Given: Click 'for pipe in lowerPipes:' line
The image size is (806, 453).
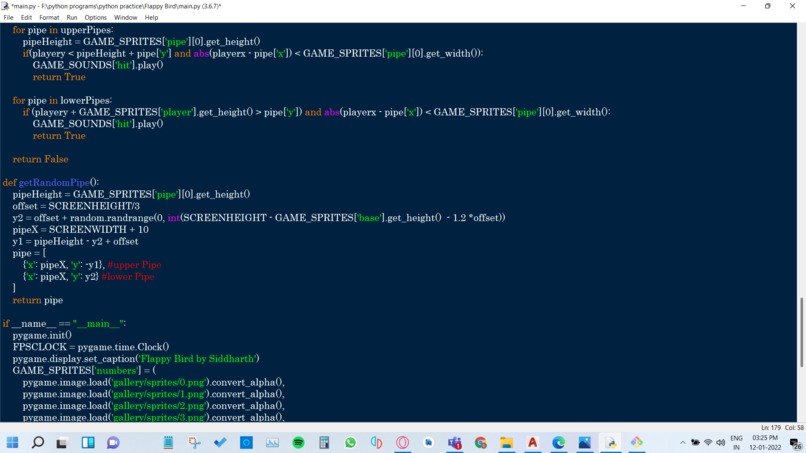Looking at the screenshot, I should point(62,100).
